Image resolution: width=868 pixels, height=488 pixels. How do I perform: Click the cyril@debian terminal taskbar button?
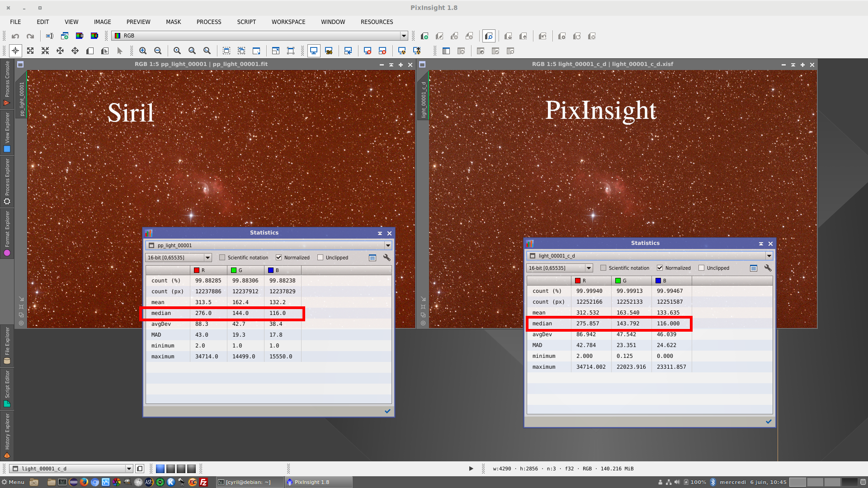click(x=248, y=482)
